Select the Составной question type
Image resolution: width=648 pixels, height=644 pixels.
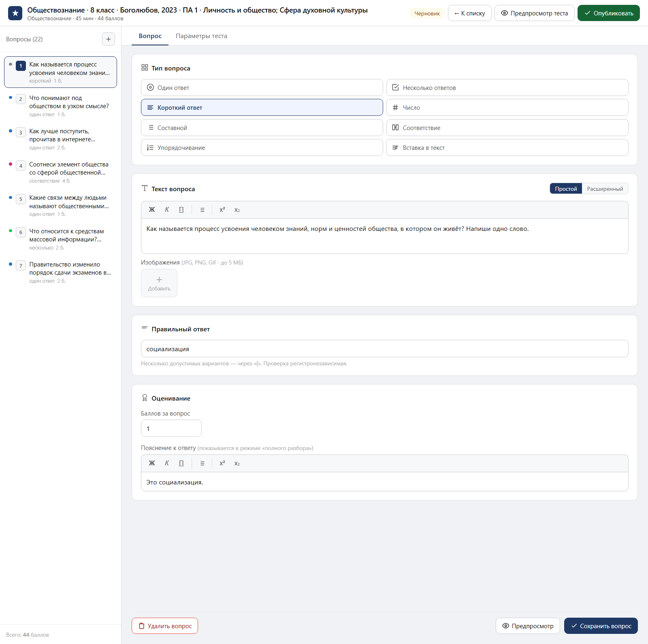[x=262, y=128]
